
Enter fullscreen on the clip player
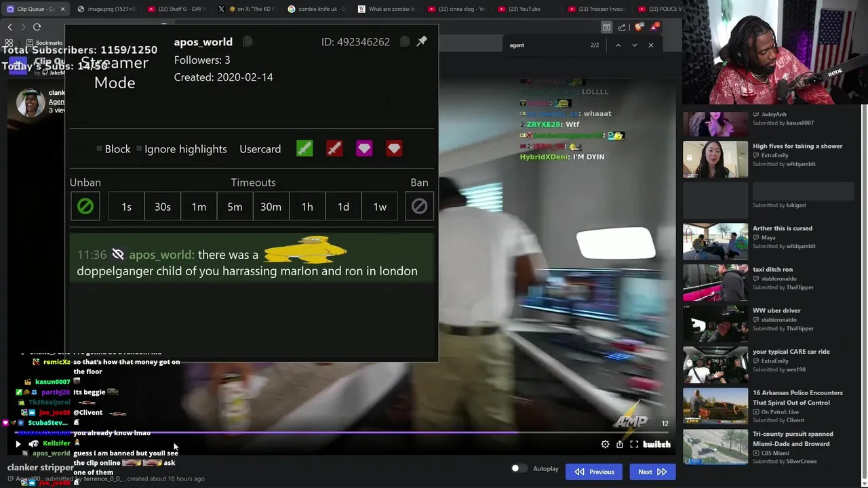tap(634, 445)
